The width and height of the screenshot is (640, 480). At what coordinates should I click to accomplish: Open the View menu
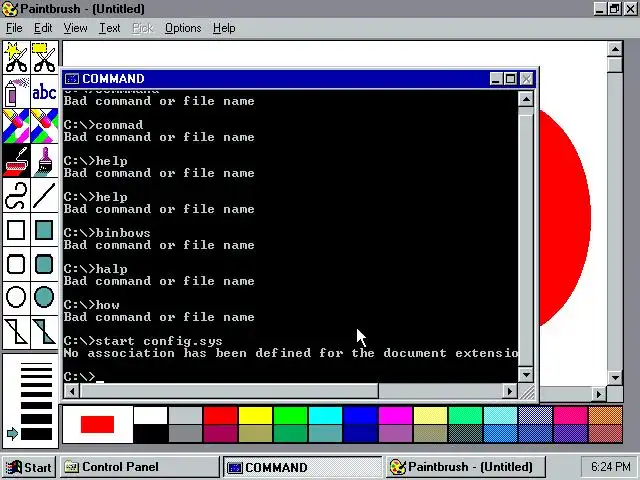click(76, 28)
